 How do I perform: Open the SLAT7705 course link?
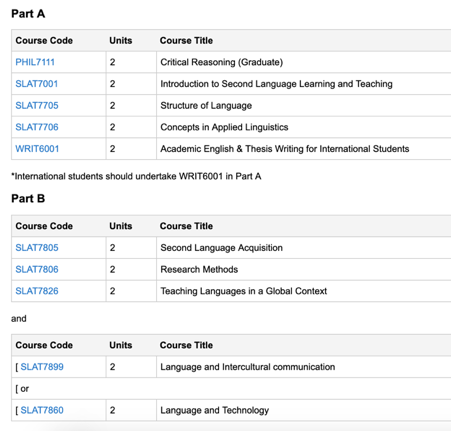37,106
